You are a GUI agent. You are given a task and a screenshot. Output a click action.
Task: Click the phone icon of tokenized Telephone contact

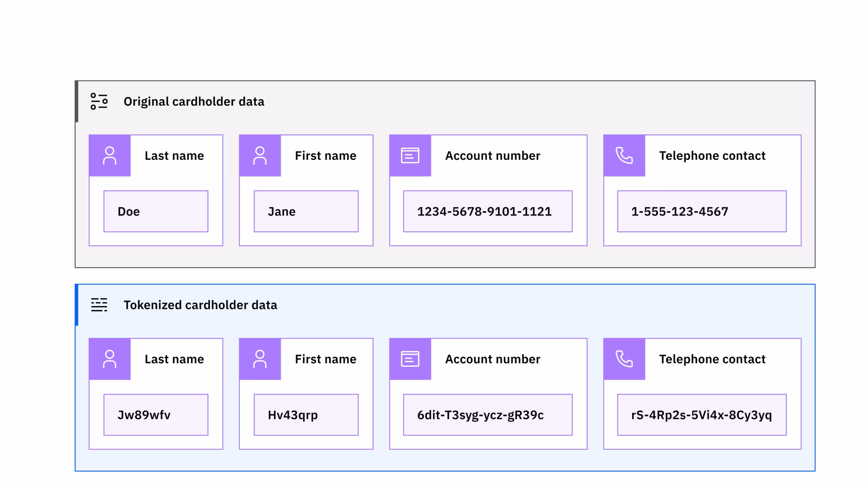click(624, 359)
